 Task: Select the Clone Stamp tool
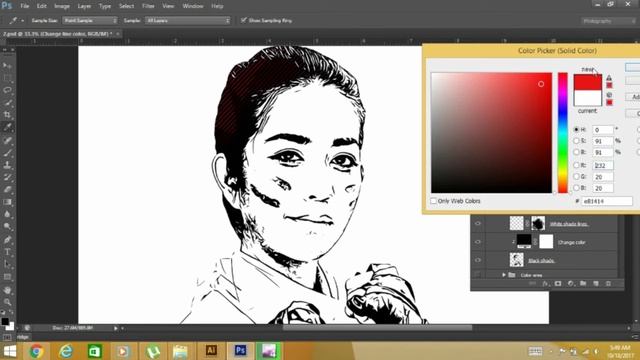pyautogui.click(x=7, y=165)
